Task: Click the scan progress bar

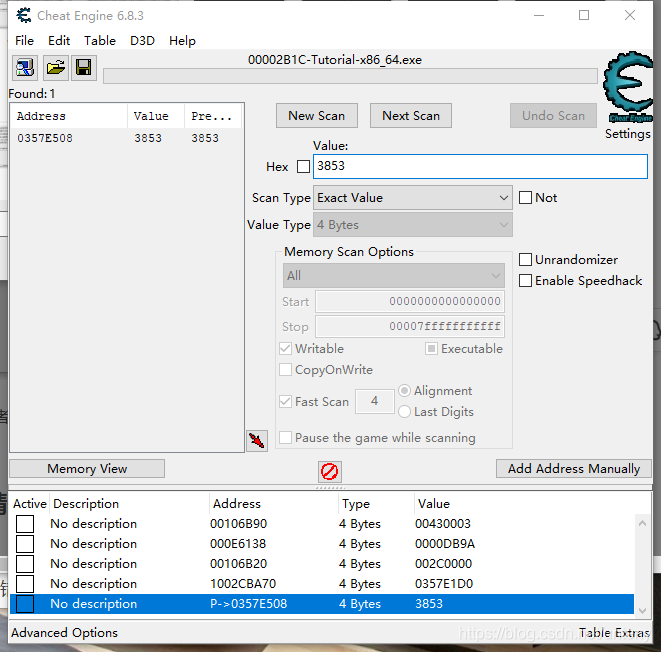Action: (x=350, y=76)
